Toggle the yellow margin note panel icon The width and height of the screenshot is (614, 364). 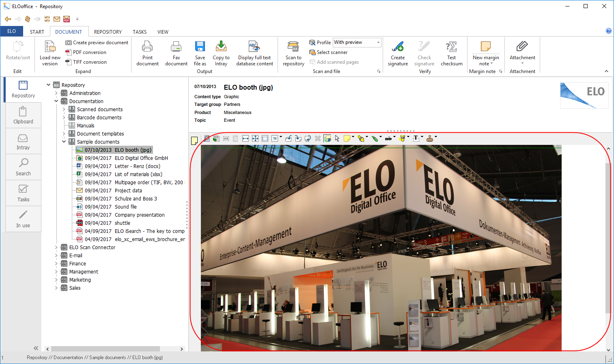pyautogui.click(x=194, y=141)
